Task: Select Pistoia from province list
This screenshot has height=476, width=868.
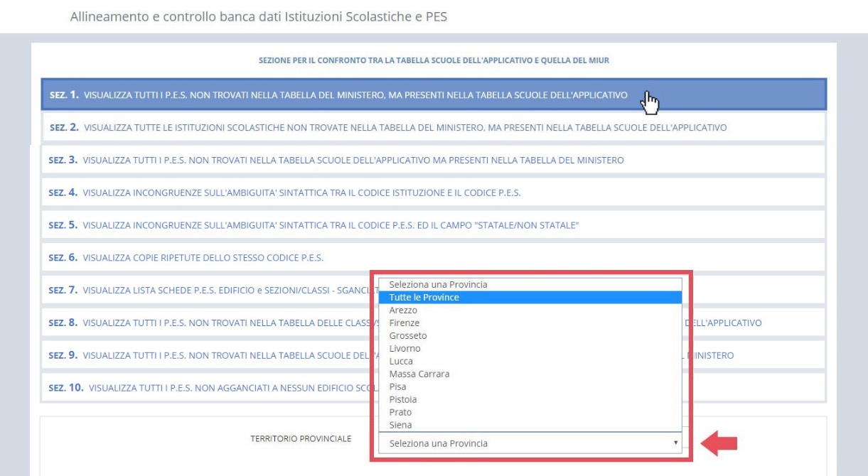Action: pyautogui.click(x=530, y=399)
